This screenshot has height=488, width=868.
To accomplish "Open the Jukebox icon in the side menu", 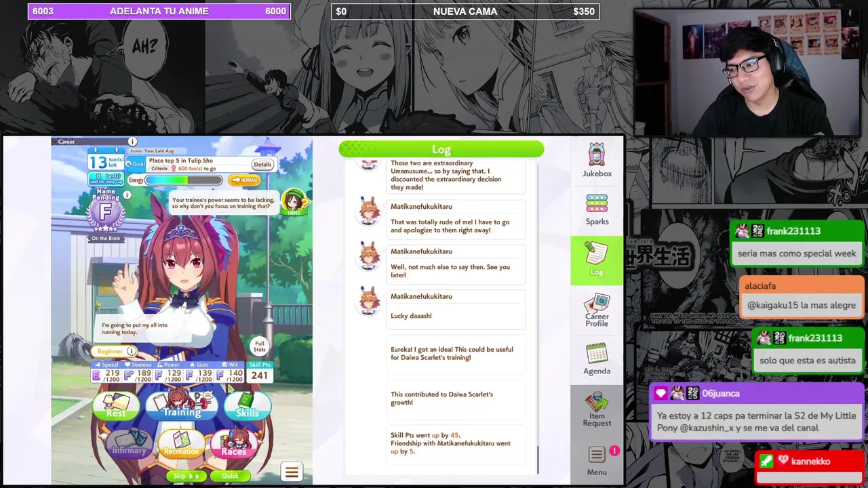I will coord(597,161).
